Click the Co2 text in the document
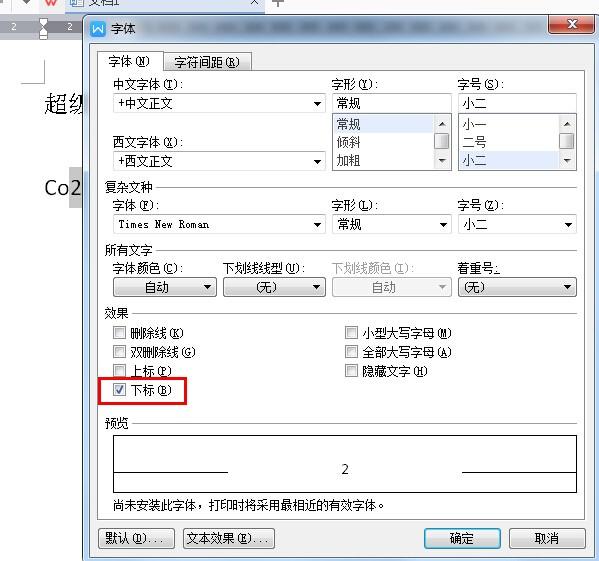The height and width of the screenshot is (561, 599). tap(63, 188)
